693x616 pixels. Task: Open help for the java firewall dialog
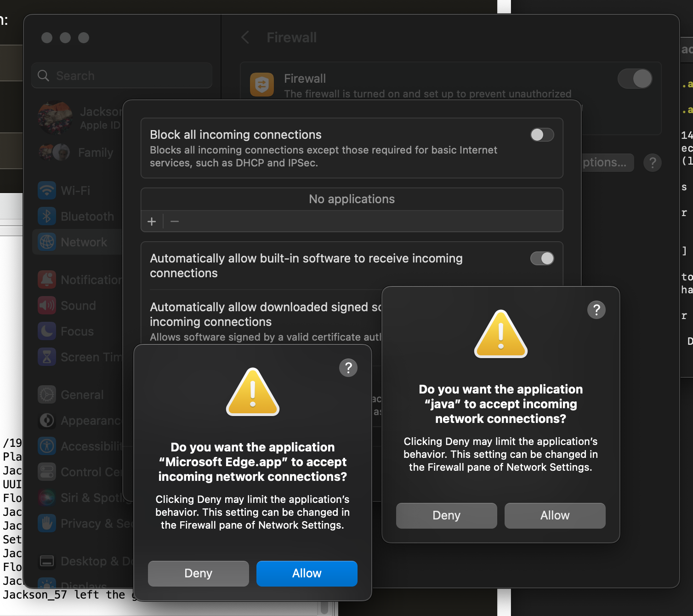596,310
